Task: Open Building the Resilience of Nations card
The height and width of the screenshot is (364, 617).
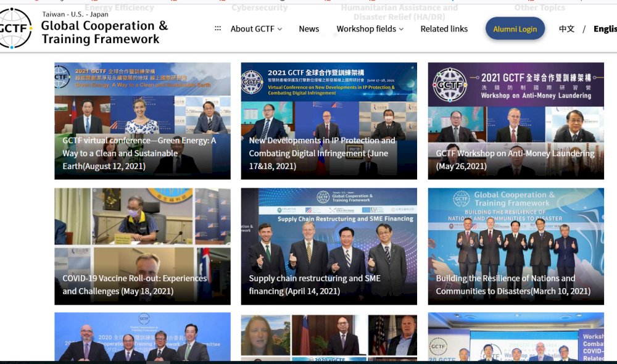Action: 516,246
